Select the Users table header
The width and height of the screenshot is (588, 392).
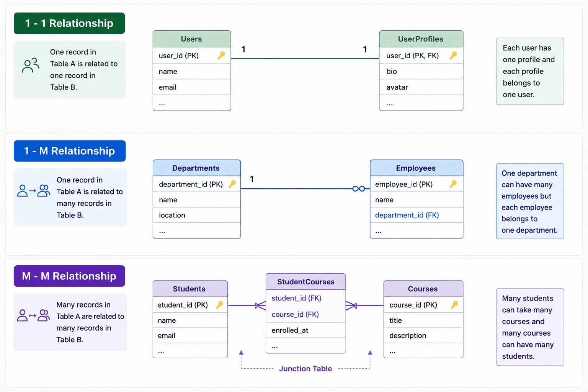(192, 39)
